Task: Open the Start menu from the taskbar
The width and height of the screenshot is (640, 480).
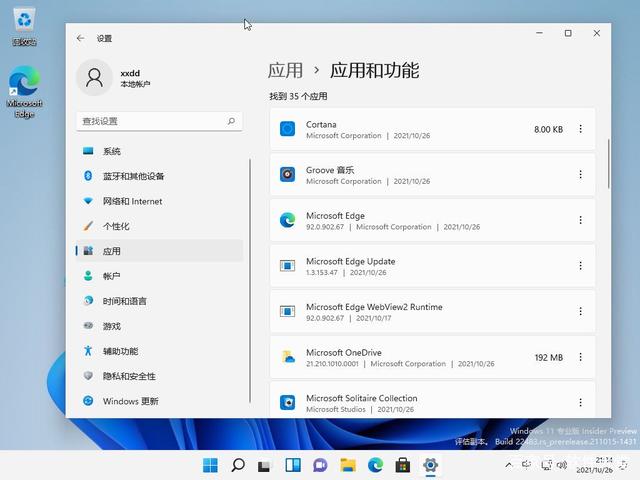Action: [211, 465]
